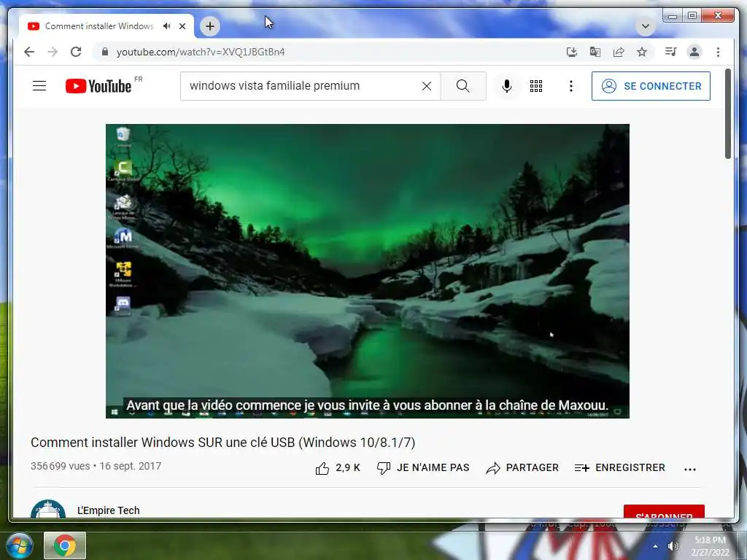Image resolution: width=747 pixels, height=560 pixels.
Task: Start voice search with microphone
Action: pos(507,86)
